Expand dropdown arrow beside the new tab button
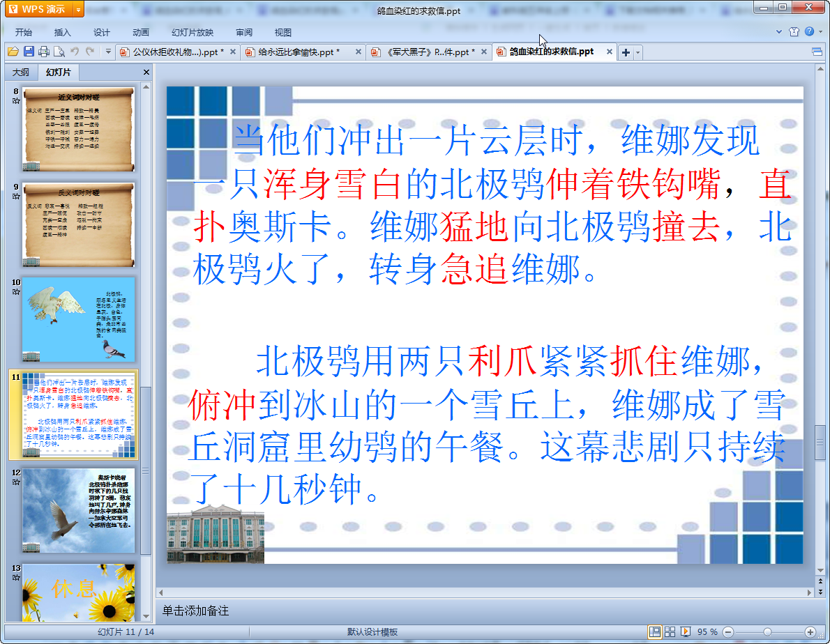Image resolution: width=830 pixels, height=644 pixels. click(x=637, y=52)
